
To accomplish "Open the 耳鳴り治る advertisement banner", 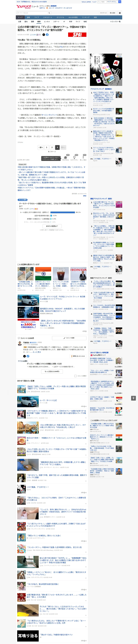I will 28,636.
